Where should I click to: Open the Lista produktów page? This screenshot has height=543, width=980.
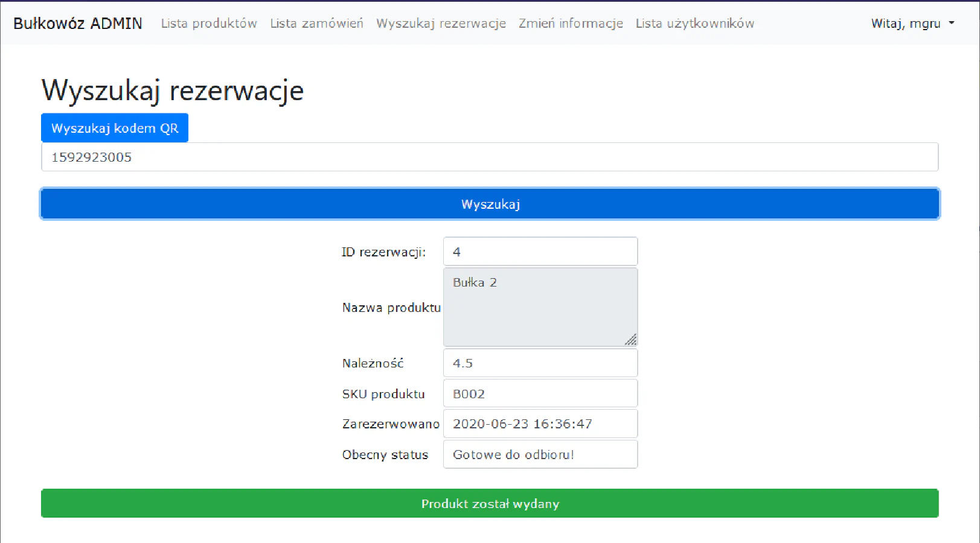pyautogui.click(x=209, y=24)
